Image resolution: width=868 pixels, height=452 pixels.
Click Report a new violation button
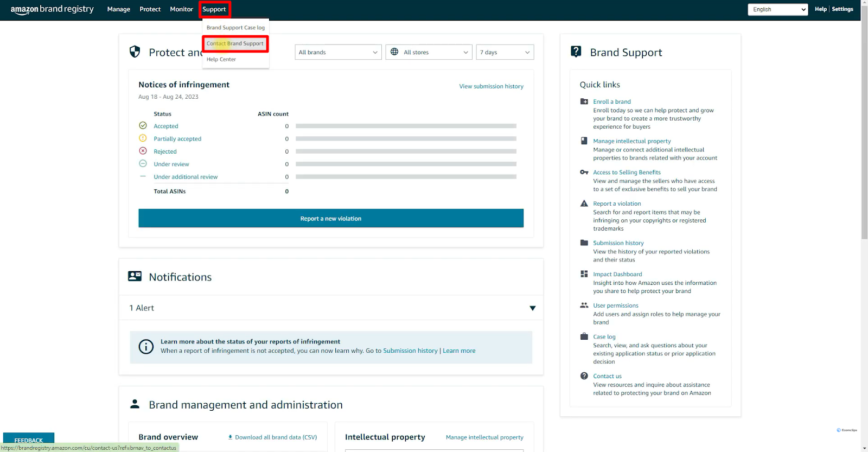pos(331,218)
